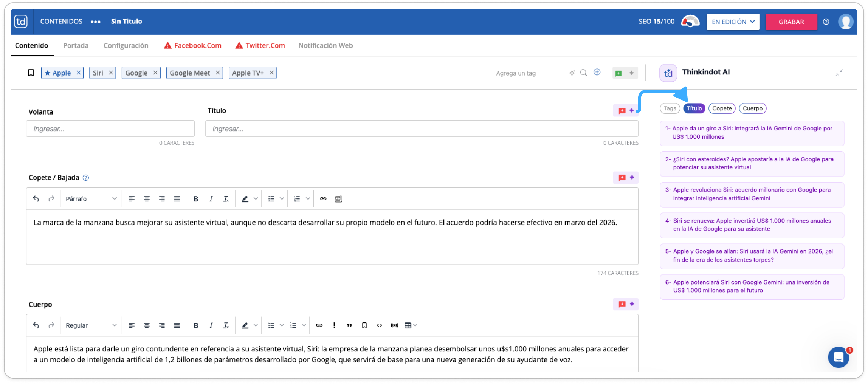This screenshot has width=868, height=384.
Task: Apply italic in the Copete toolbar
Action: click(x=211, y=199)
